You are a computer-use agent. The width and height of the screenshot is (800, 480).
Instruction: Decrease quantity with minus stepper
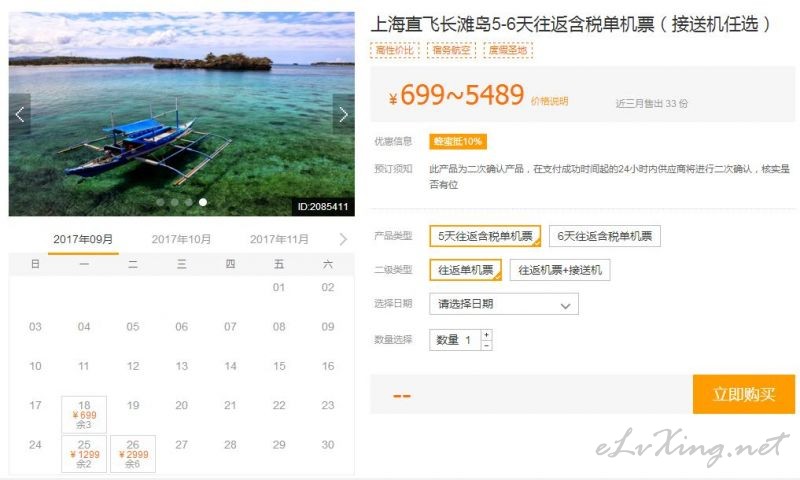pyautogui.click(x=487, y=345)
